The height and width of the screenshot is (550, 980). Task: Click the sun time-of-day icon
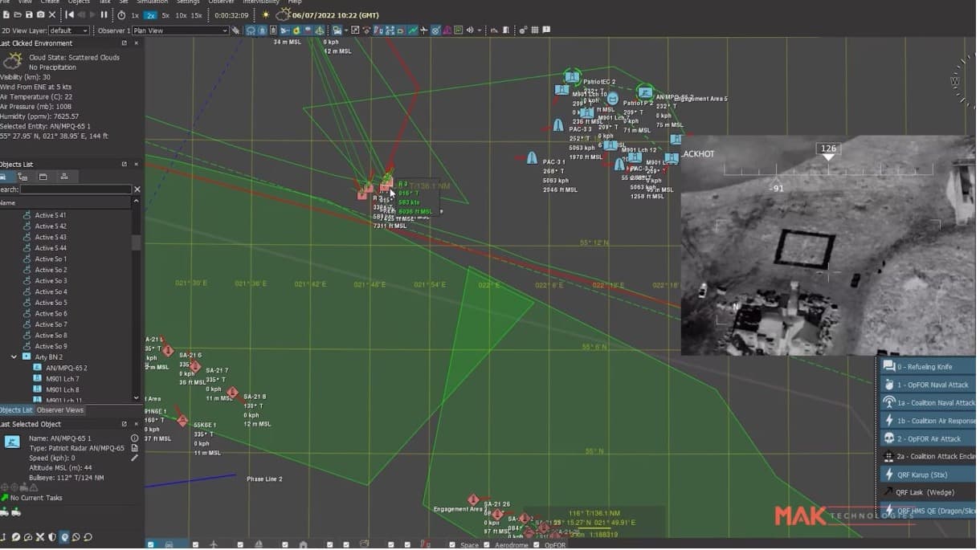tap(266, 14)
